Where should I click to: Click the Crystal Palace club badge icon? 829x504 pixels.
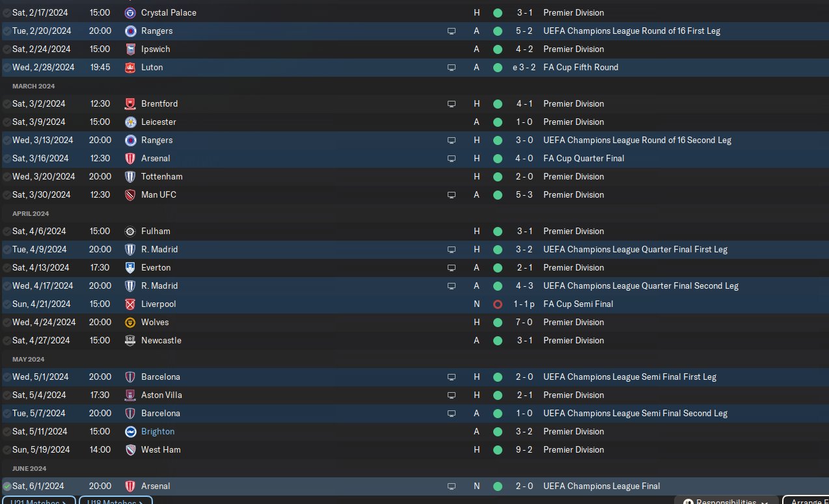(130, 12)
